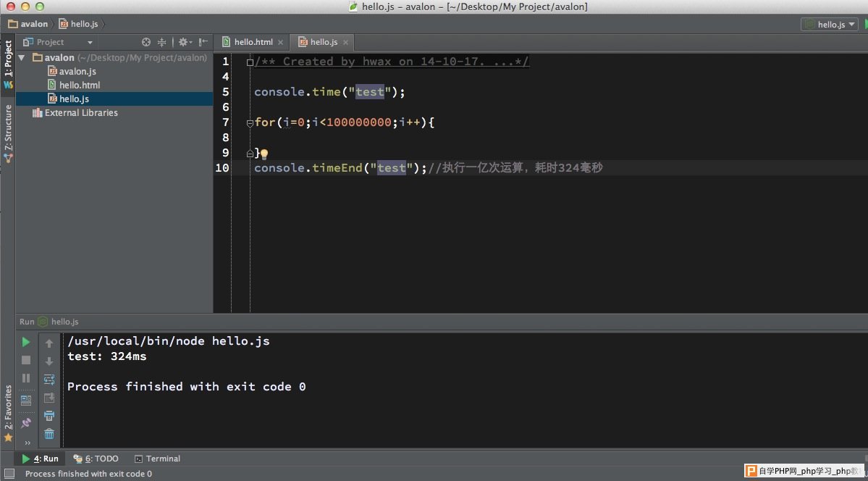Click '/usr/local/bin/node hello.js' console line
Viewport: 868px width, 481px height.
(169, 340)
